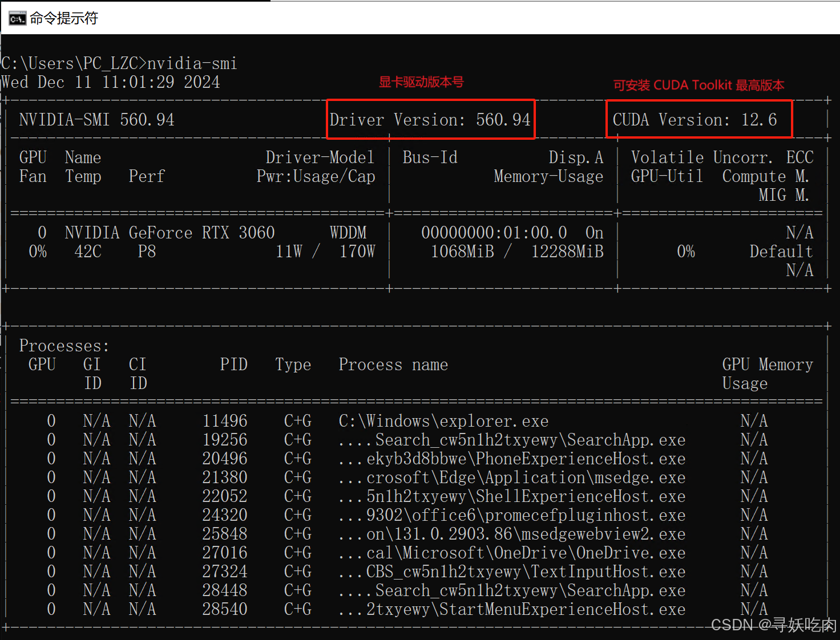This screenshot has width=840, height=640.
Task: Click the TextInputHost.exe process path
Action: click(512, 572)
